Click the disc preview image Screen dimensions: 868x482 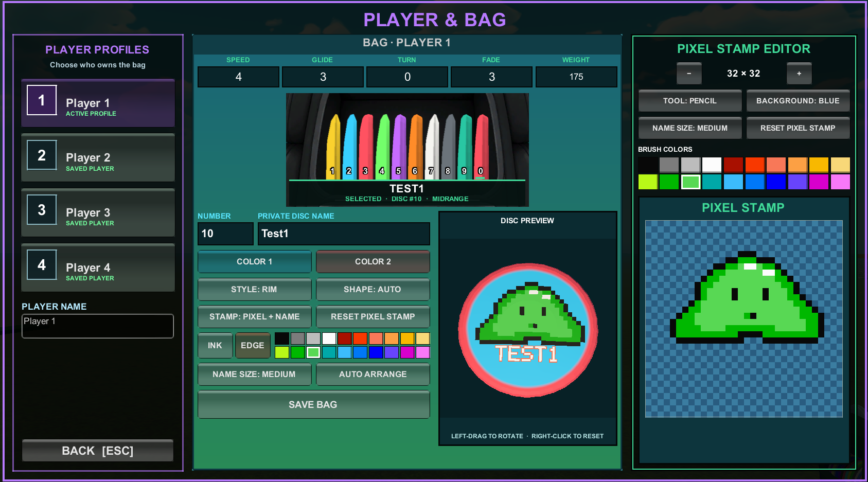[528, 330]
